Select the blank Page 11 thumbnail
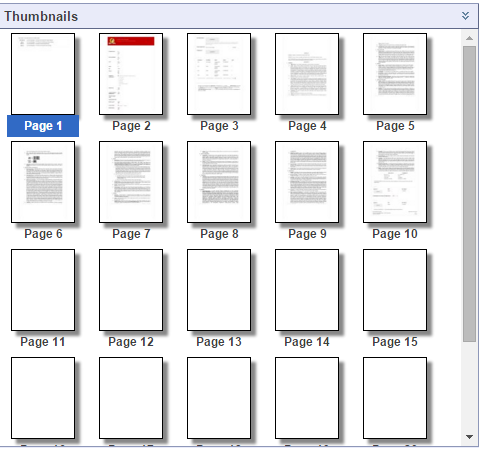Image resolution: width=486 pixels, height=454 pixels. [43, 290]
